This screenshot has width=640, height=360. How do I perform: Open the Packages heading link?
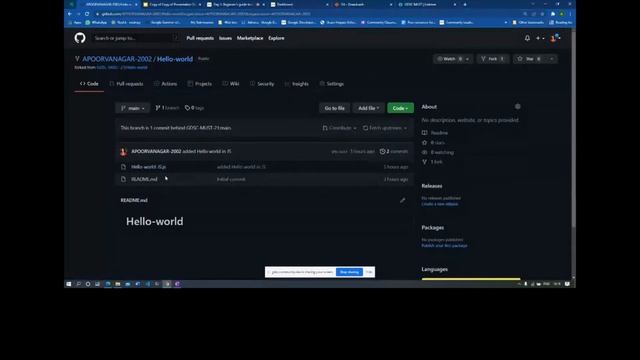[433, 228]
